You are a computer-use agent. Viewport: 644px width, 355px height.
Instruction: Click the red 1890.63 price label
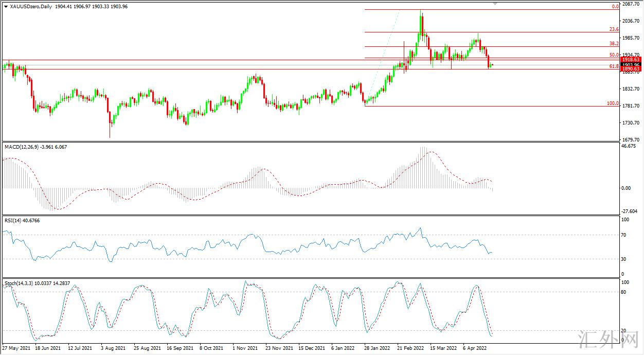pos(630,69)
